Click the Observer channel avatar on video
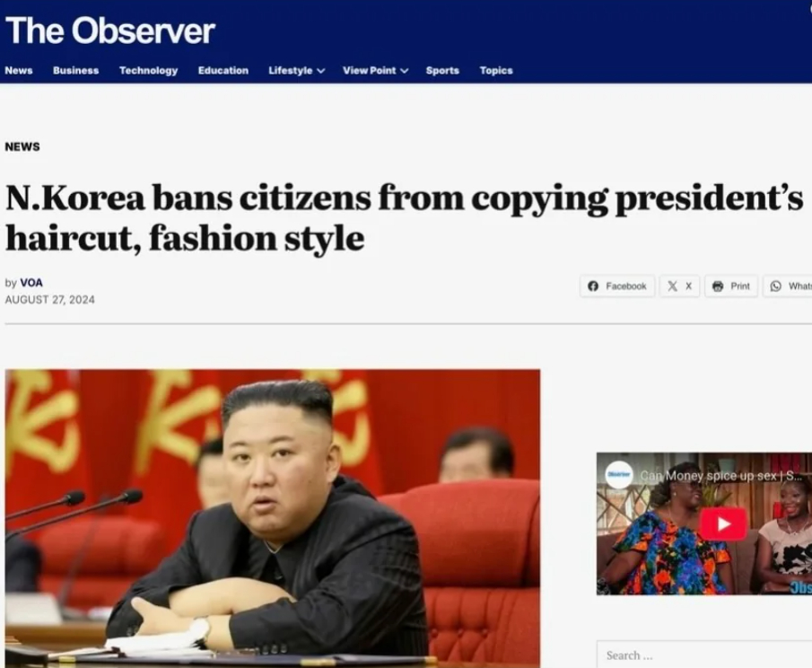 coord(619,475)
